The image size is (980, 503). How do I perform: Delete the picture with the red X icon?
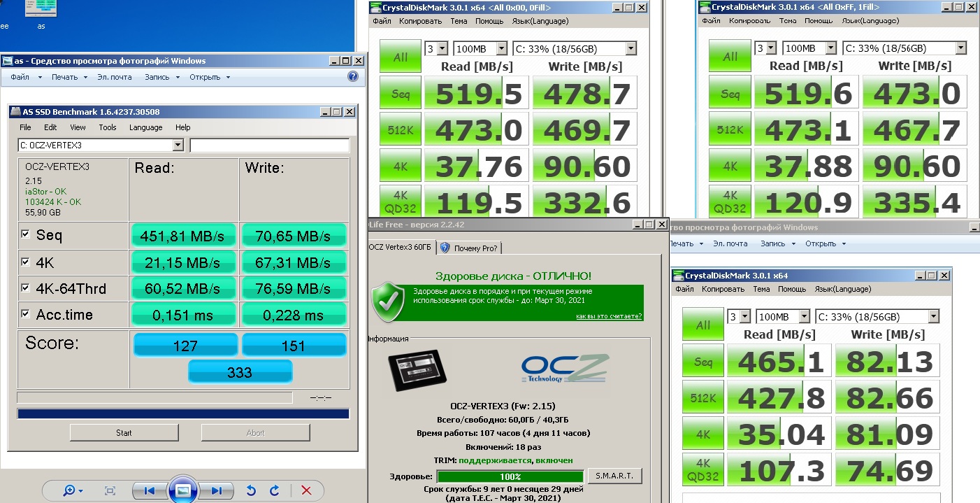[306, 490]
